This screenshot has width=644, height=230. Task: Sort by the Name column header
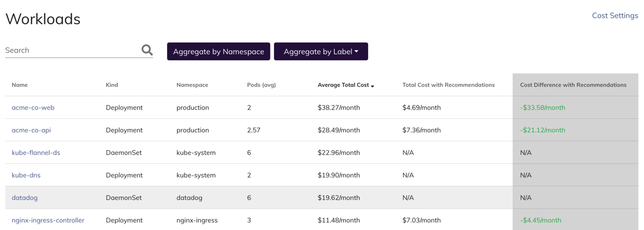tap(20, 85)
